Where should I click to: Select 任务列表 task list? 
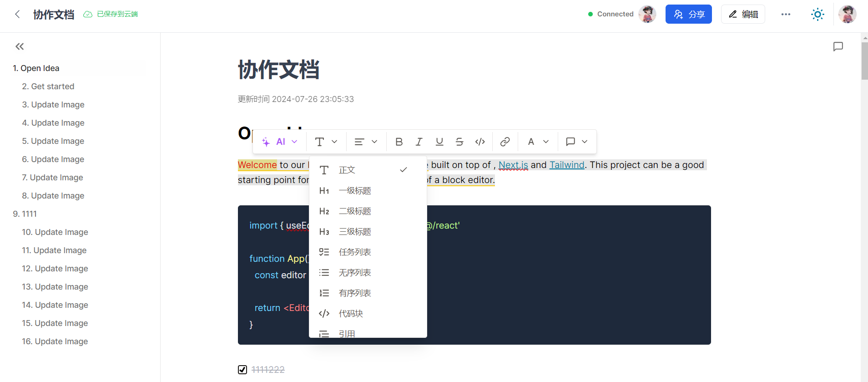(x=368, y=252)
